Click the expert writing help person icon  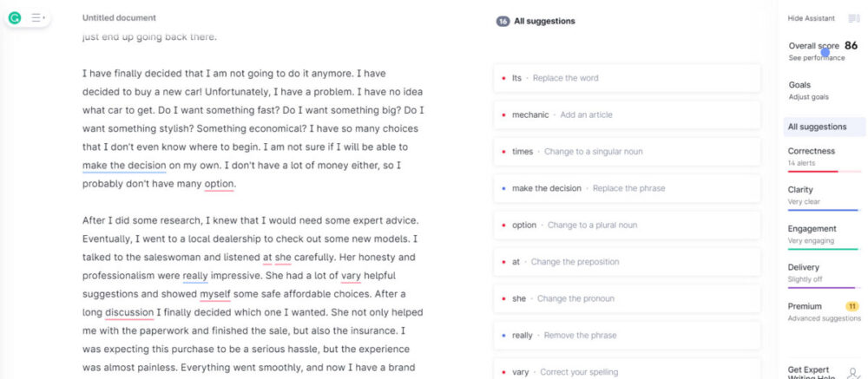coord(853,372)
